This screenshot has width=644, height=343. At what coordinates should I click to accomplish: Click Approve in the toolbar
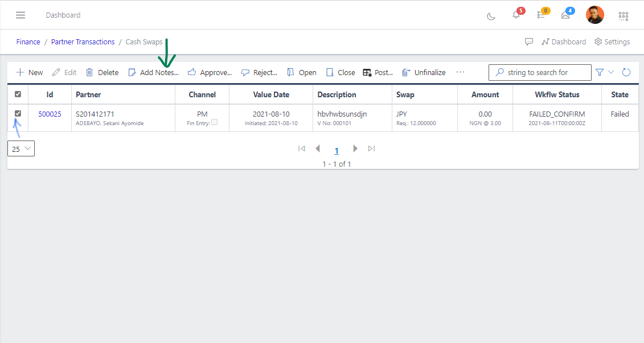coord(210,72)
